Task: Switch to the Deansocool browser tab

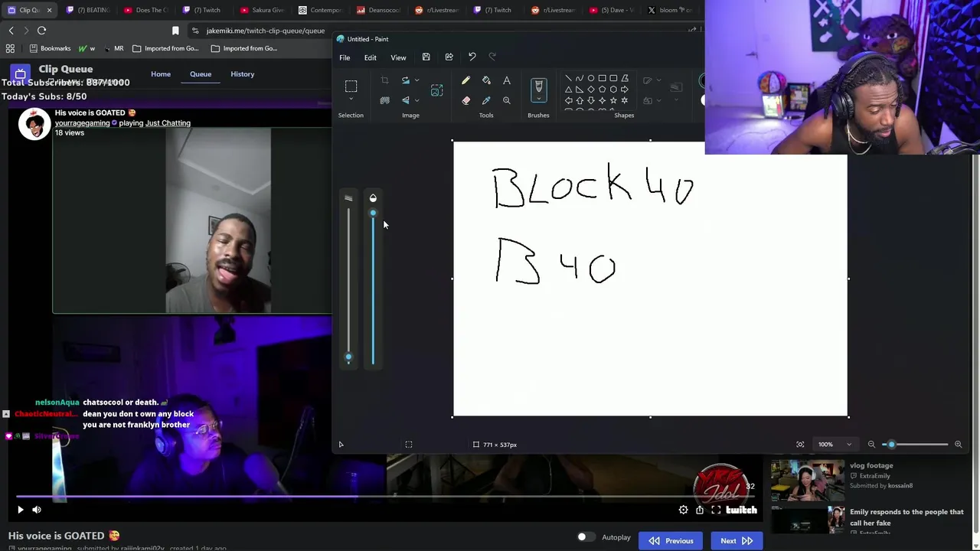Action: tap(379, 10)
